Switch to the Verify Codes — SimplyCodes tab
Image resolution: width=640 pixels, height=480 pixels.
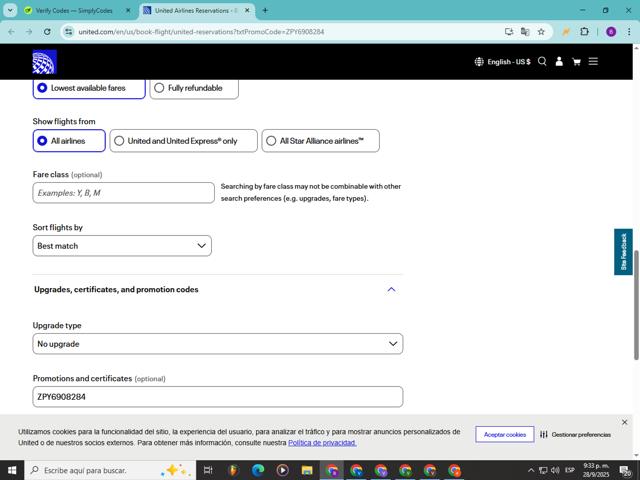coord(73,11)
